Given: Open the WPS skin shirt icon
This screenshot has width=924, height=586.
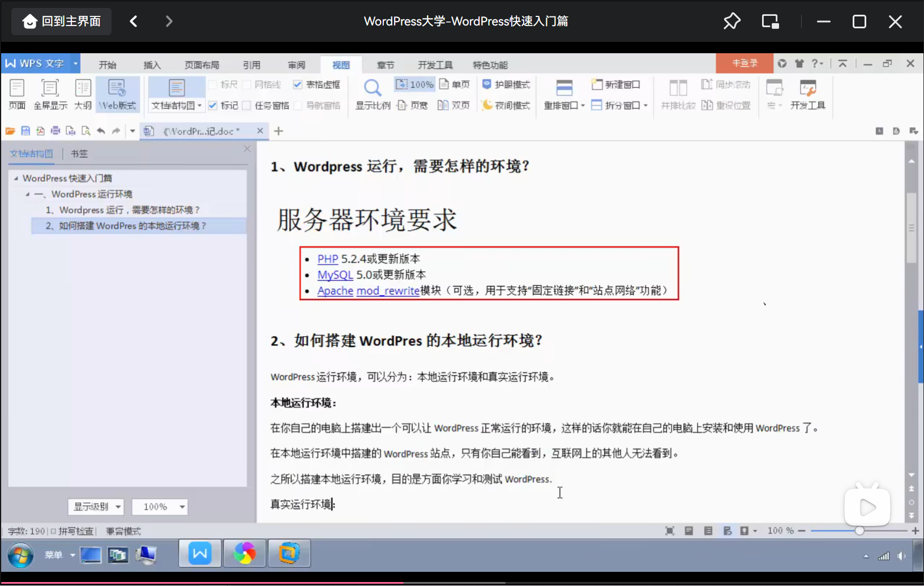Looking at the screenshot, I should click(x=799, y=63).
